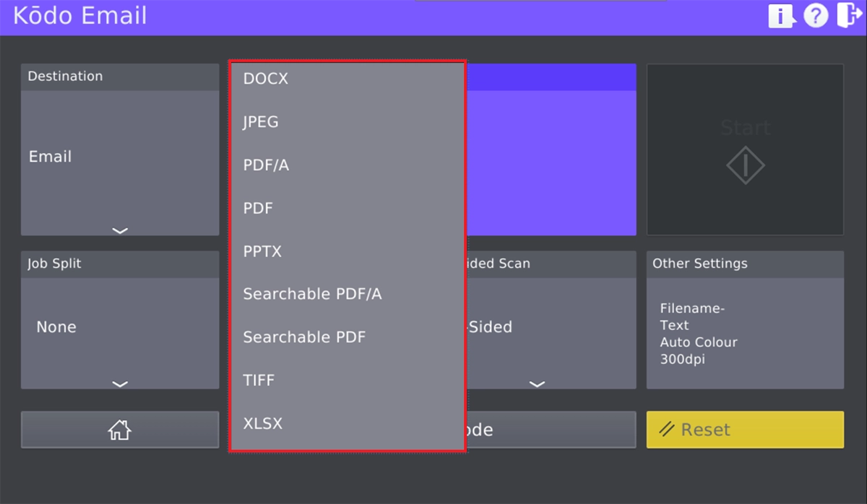Select DOCX as the file format
The width and height of the screenshot is (867, 504).
[x=264, y=79]
